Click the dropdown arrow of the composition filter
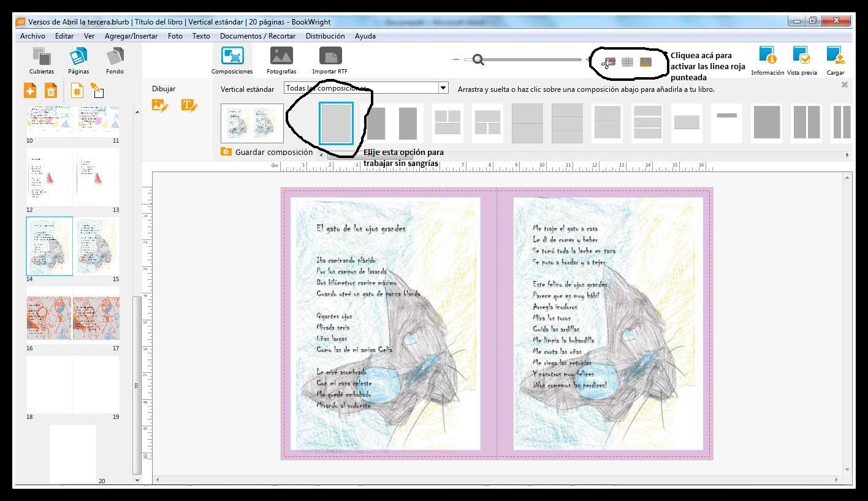Image resolution: width=868 pixels, height=501 pixels. 443,88
